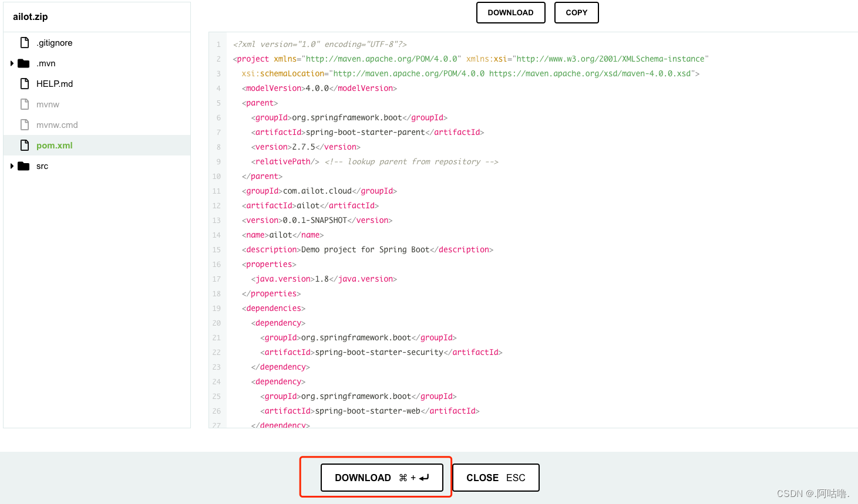Click the name ailot line
The height and width of the screenshot is (504, 858).
pyautogui.click(x=283, y=235)
